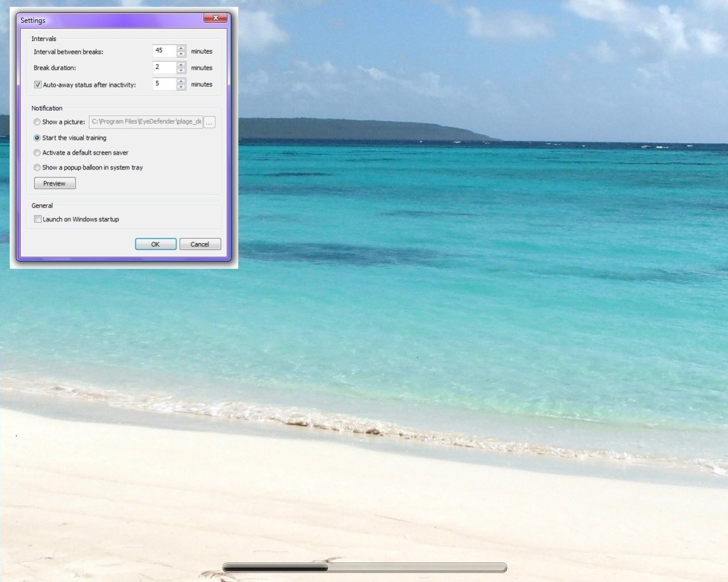Increase the interval between breaks value
This screenshot has width=728, height=582.
181,48
